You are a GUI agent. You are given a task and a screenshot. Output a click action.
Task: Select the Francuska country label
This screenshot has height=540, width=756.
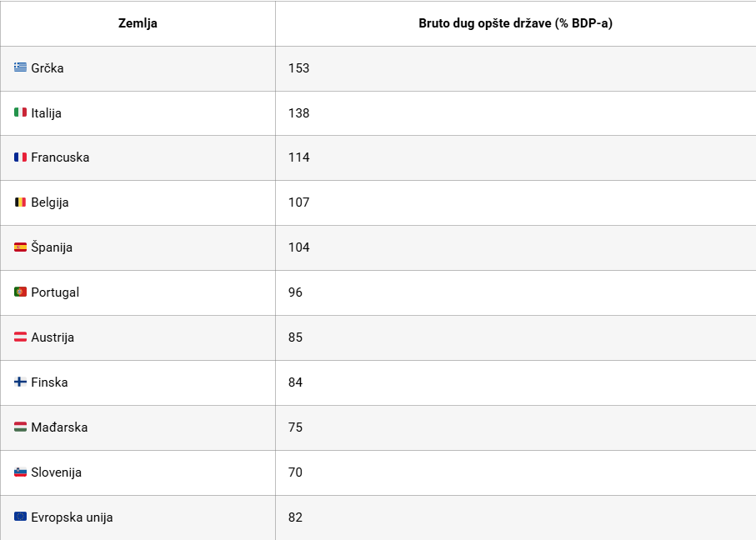60,157
